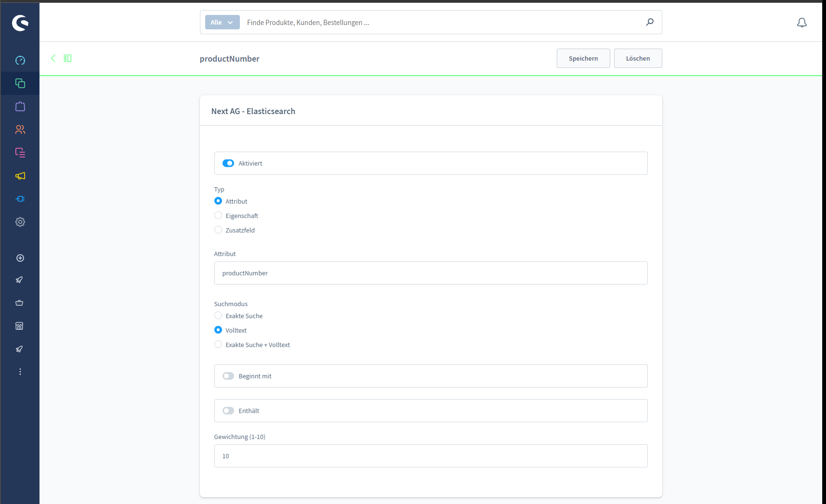Click the notification bell icon
Viewport: 826px width, 504px height.
point(802,22)
